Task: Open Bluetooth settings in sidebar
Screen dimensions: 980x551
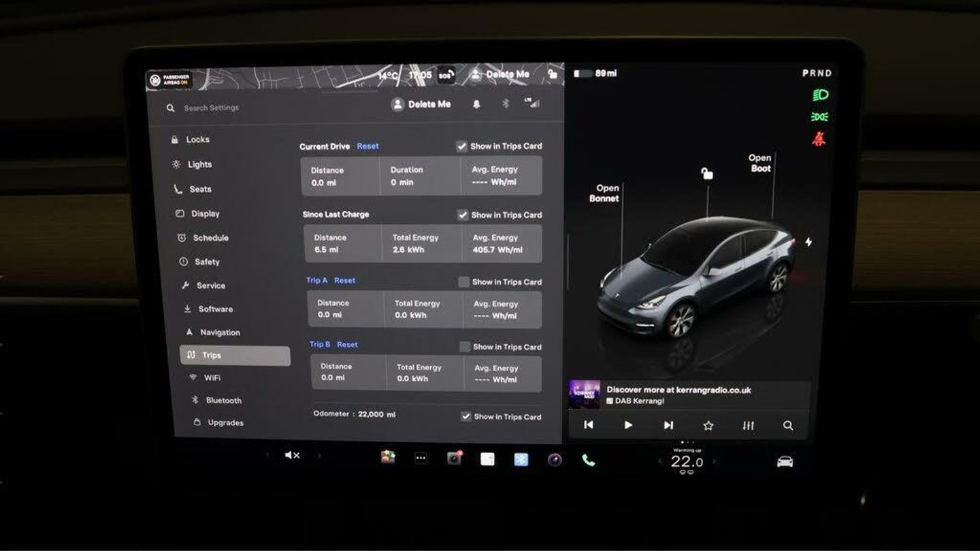Action: (x=216, y=401)
